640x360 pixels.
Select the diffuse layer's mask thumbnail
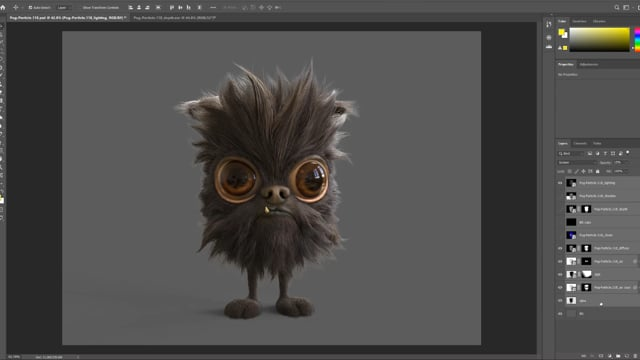[x=586, y=248]
